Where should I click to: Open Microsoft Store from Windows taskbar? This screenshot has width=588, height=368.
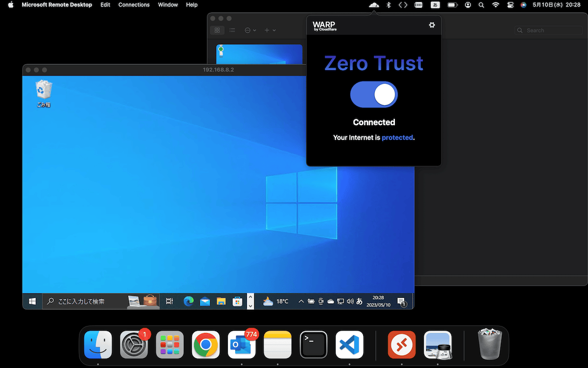237,301
